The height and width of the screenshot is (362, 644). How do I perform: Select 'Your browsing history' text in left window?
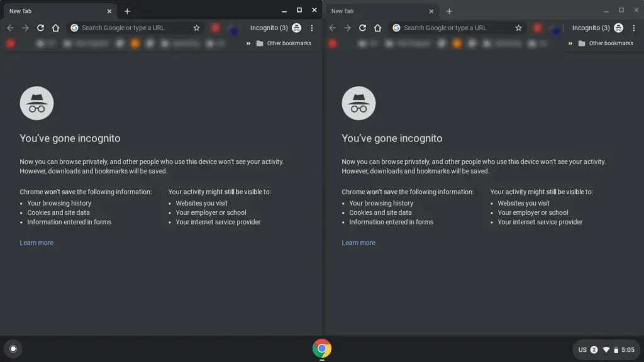pyautogui.click(x=59, y=203)
